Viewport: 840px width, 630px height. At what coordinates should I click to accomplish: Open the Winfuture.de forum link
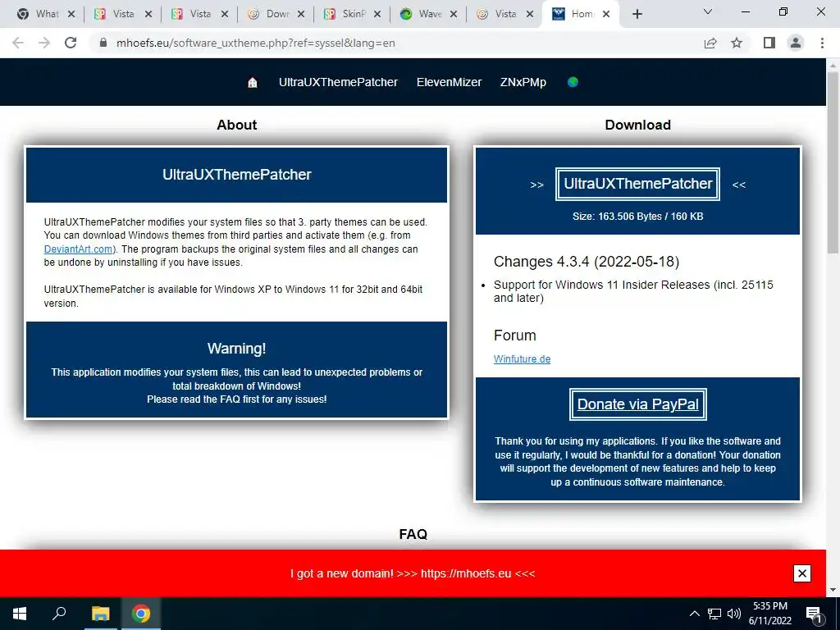[522, 359]
